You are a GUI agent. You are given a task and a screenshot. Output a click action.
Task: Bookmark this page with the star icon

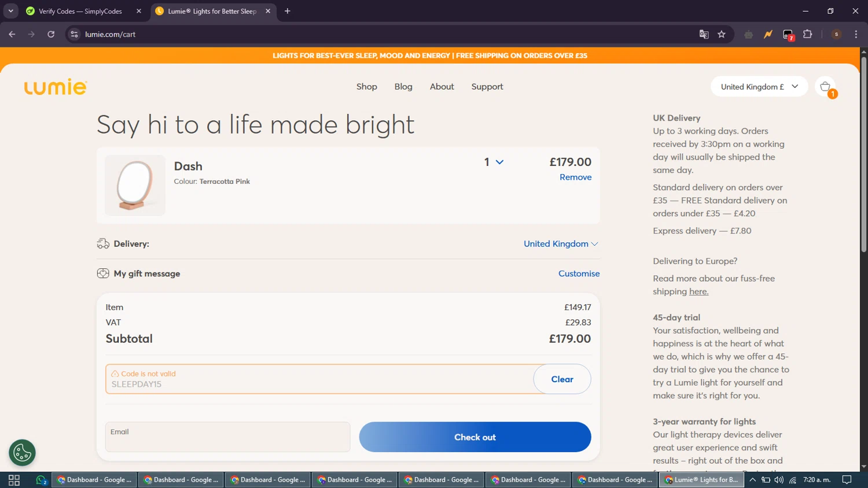722,34
